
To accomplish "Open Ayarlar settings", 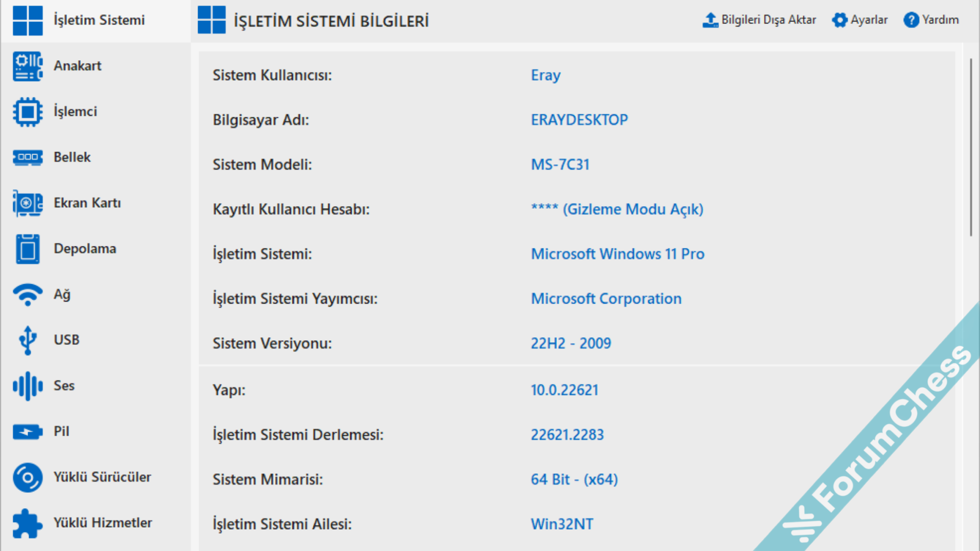I will tap(860, 20).
